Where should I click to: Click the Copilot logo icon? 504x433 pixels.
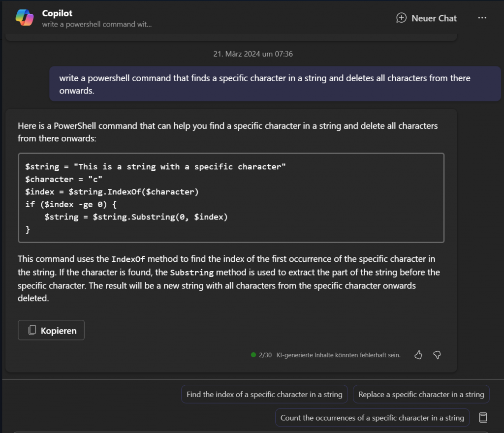click(x=25, y=18)
